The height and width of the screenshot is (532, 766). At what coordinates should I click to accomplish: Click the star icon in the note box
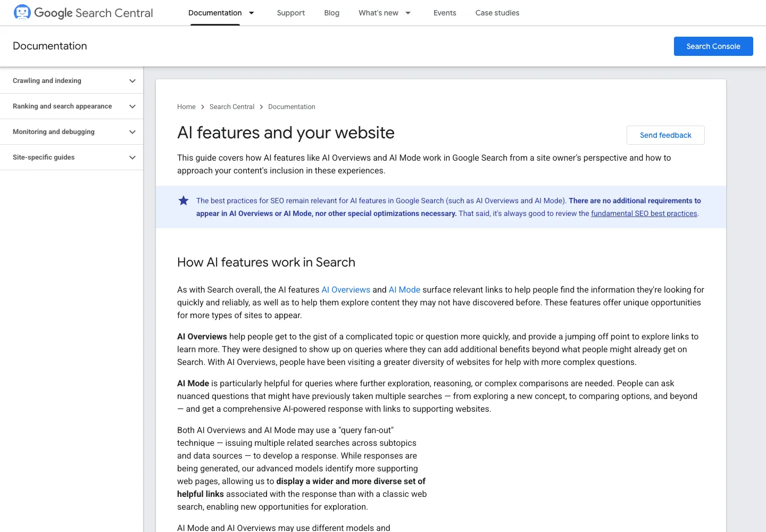[184, 201]
